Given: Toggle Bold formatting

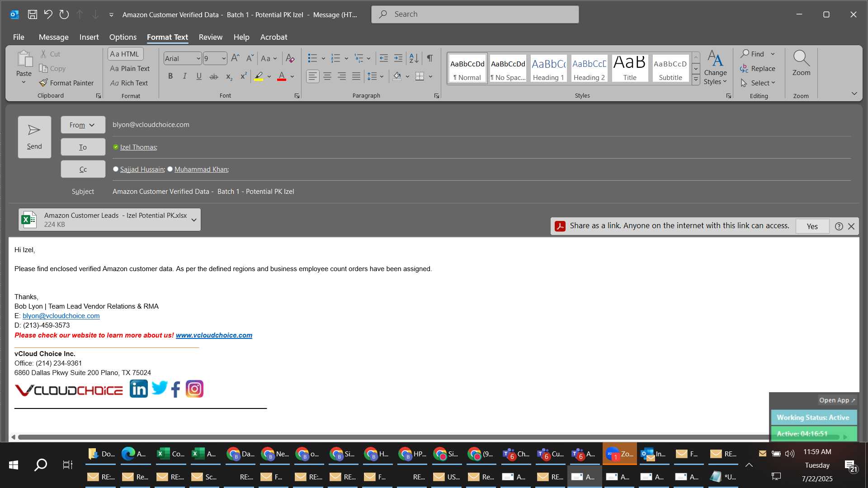Looking at the screenshot, I should click(x=170, y=76).
